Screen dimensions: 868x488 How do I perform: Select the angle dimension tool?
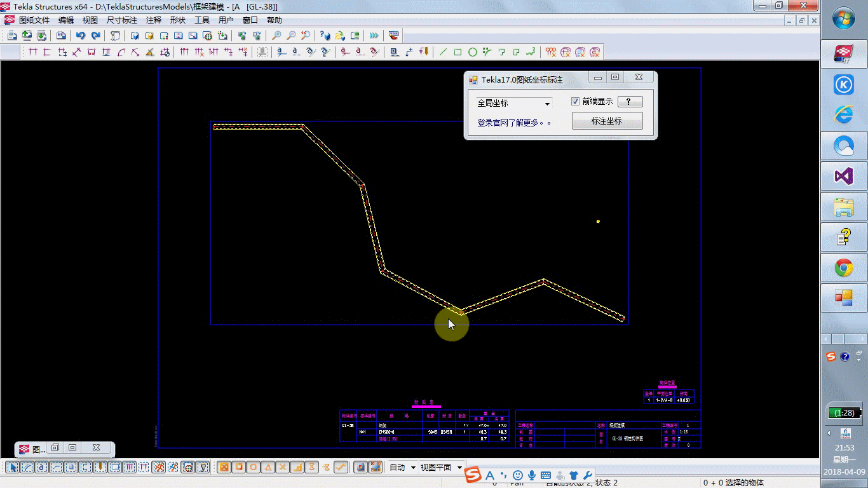point(150,52)
